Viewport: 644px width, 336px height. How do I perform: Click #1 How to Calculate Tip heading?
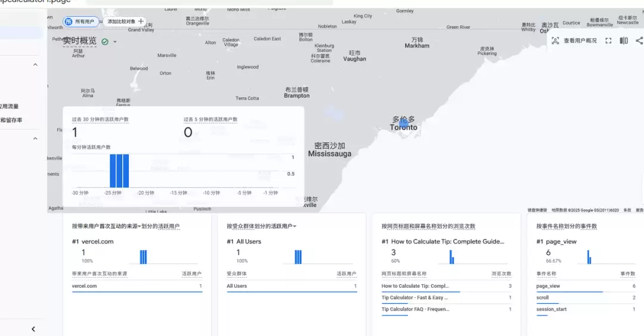[442, 242]
